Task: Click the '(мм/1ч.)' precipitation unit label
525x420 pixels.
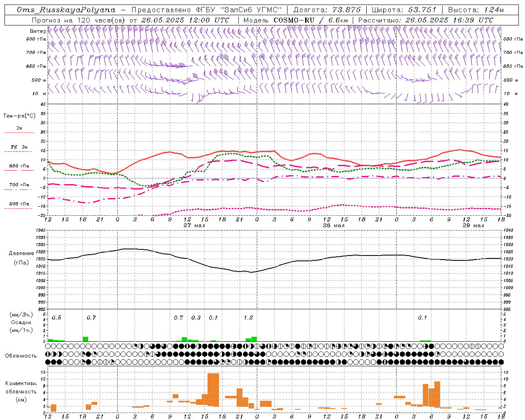Action: pos(21,330)
